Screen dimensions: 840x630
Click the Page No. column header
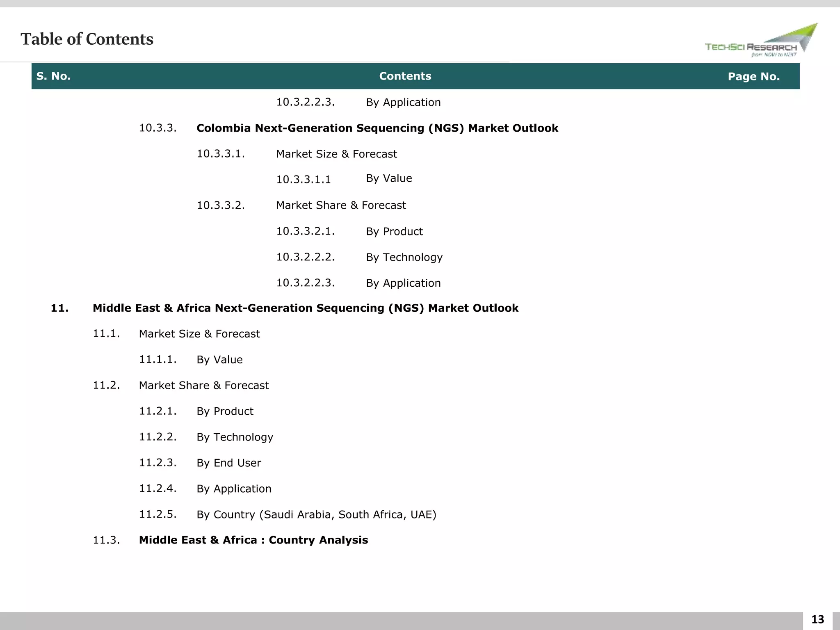[753, 77]
